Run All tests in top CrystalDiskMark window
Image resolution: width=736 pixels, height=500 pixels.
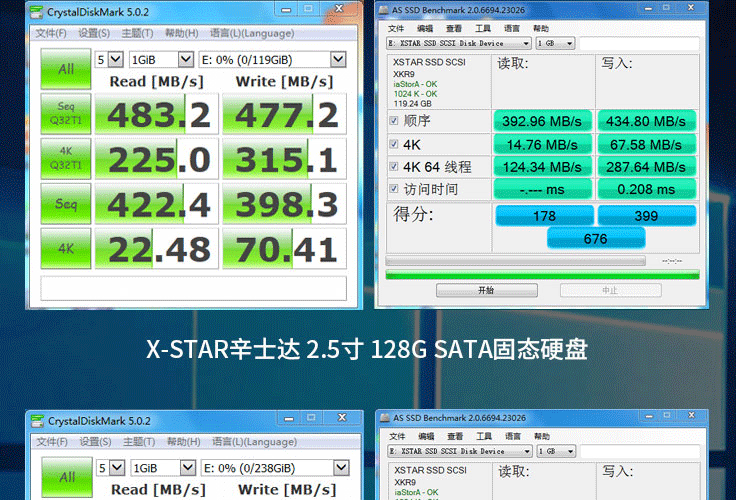66,69
